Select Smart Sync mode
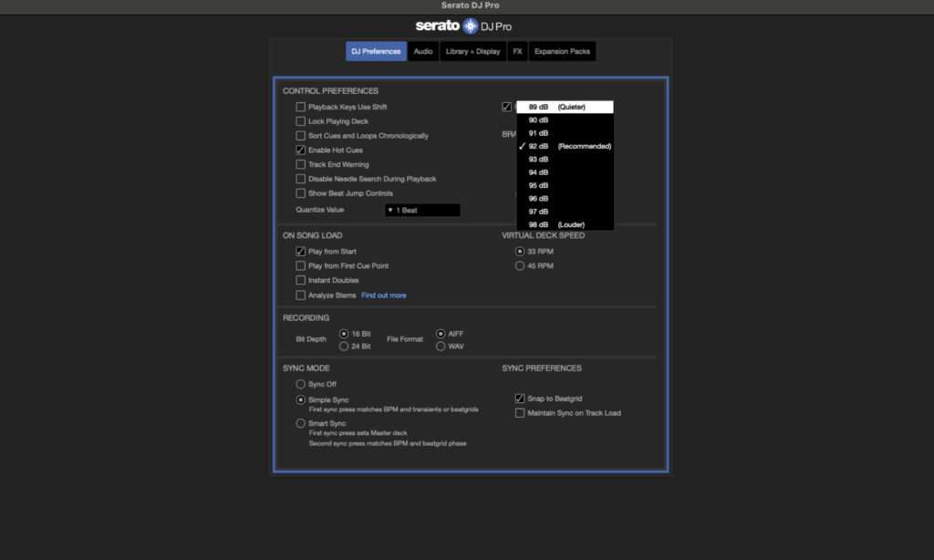This screenshot has height=560, width=934. (x=301, y=422)
